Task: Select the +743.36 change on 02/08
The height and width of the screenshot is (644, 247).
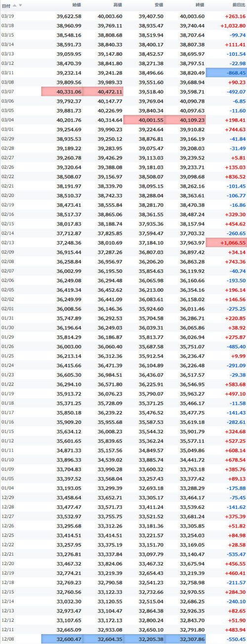Action: (x=235, y=262)
